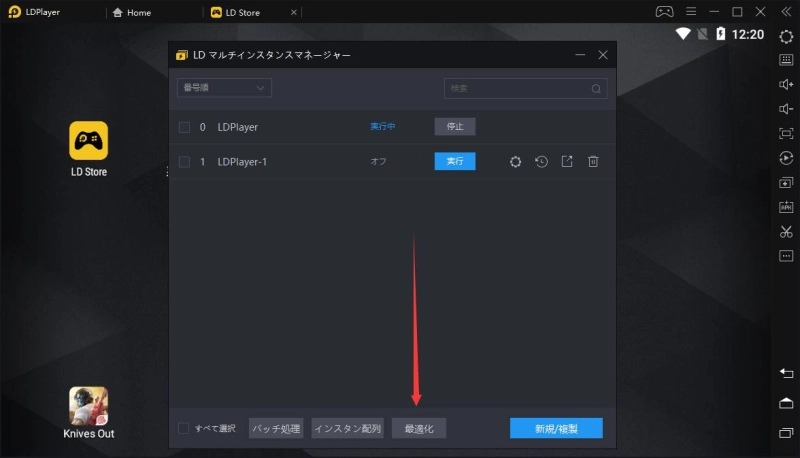Create desktop shortcut icon for LDPlayer-1
Image resolution: width=800 pixels, height=458 pixels.
tap(567, 162)
